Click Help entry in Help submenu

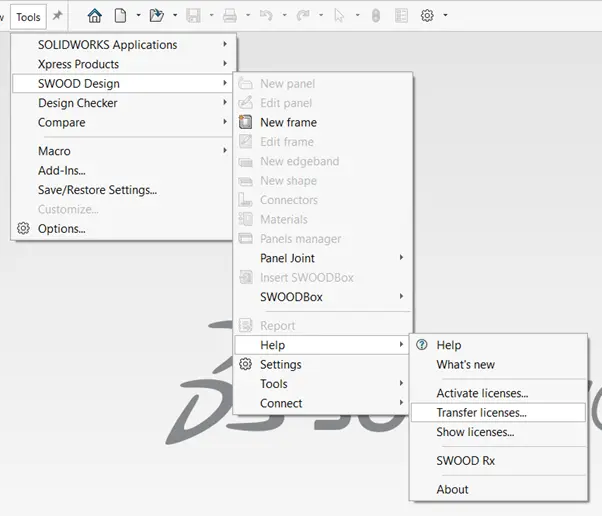(498, 345)
